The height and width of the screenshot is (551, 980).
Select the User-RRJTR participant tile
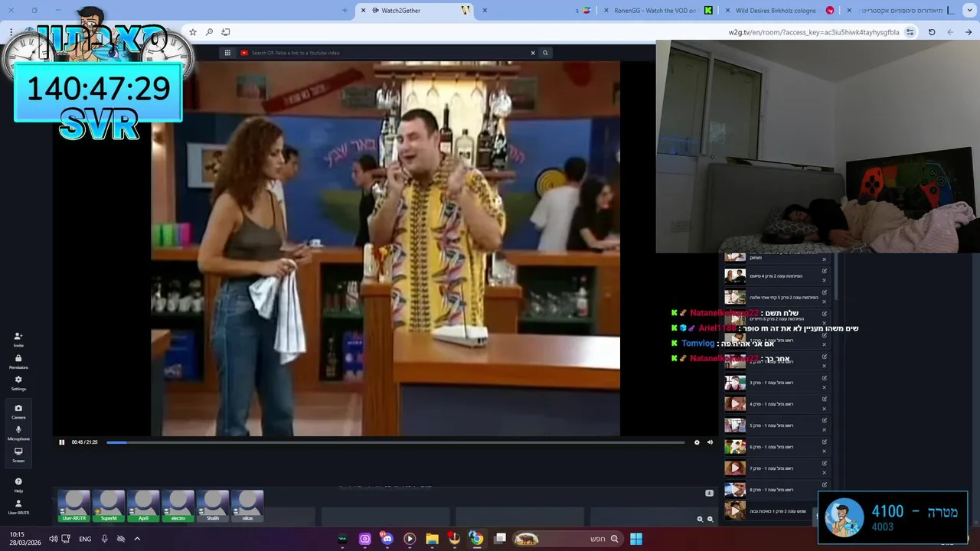coord(74,506)
